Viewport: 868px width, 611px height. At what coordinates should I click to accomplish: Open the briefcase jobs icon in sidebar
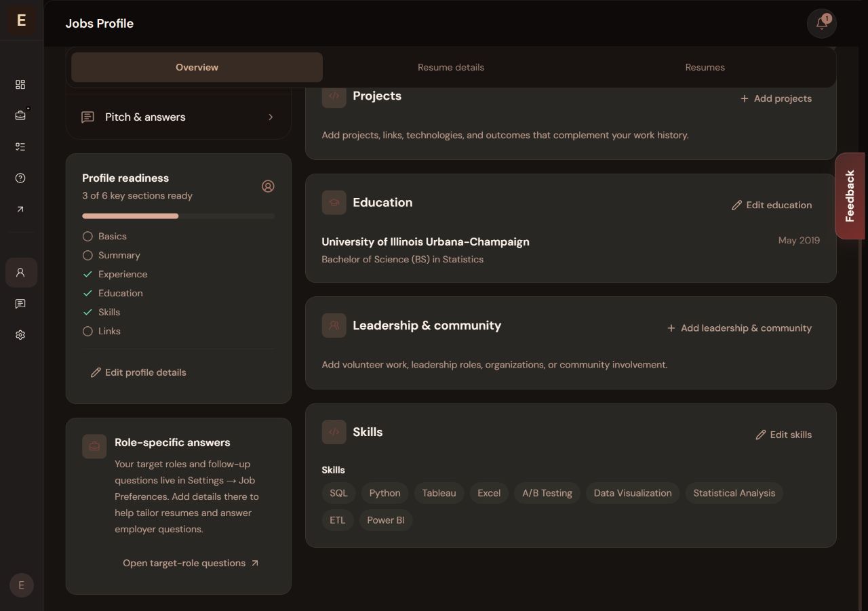[x=20, y=115]
